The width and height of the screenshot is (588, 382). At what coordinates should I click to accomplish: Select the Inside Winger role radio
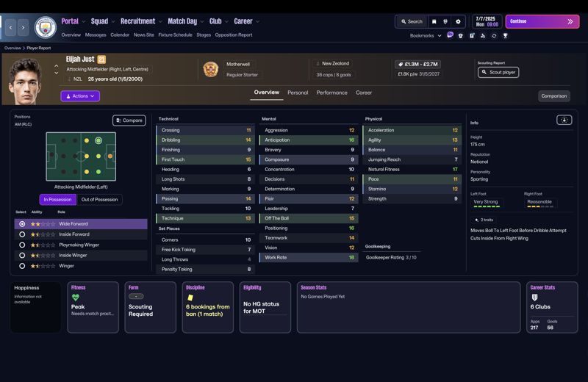click(22, 256)
